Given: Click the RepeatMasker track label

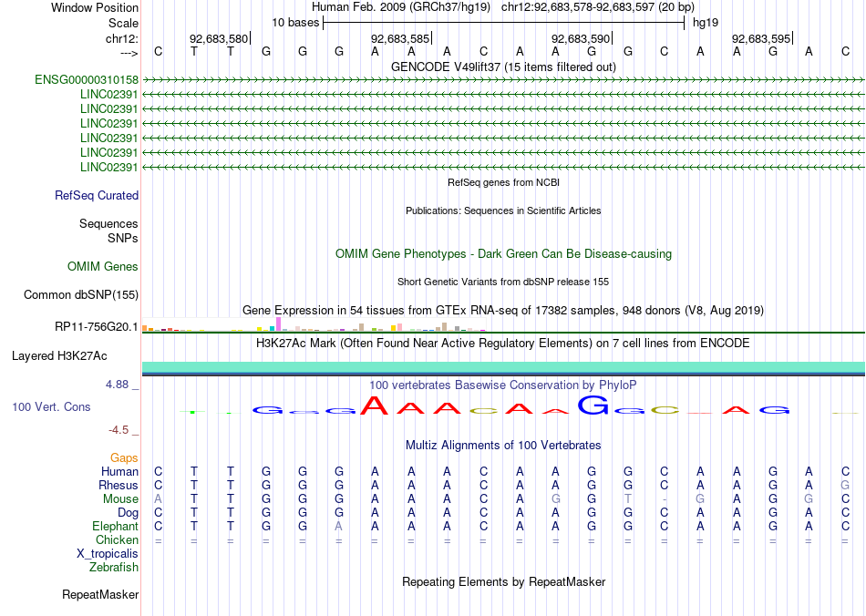Looking at the screenshot, I should click(100, 594).
